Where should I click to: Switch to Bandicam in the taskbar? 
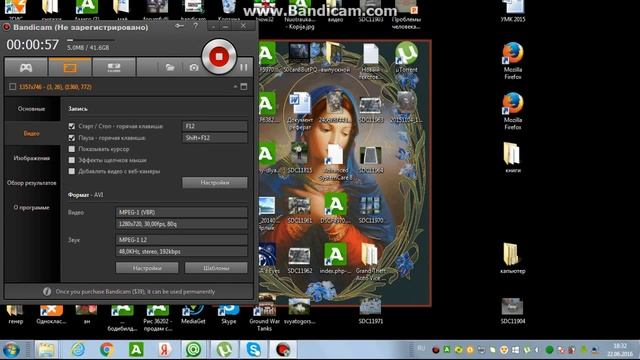point(283,350)
